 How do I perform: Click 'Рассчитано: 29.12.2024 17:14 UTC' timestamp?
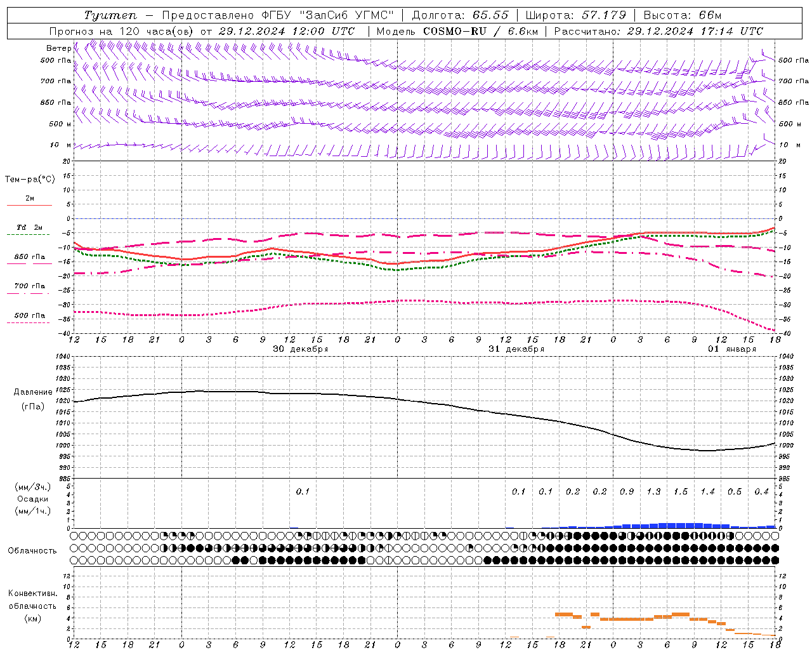(x=658, y=31)
